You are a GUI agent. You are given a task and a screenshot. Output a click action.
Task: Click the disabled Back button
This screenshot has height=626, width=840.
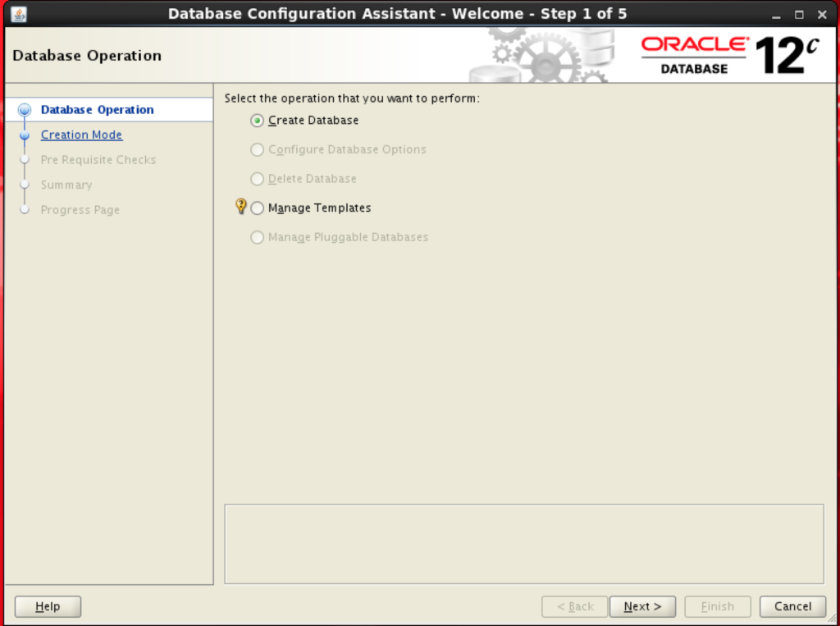click(x=575, y=606)
